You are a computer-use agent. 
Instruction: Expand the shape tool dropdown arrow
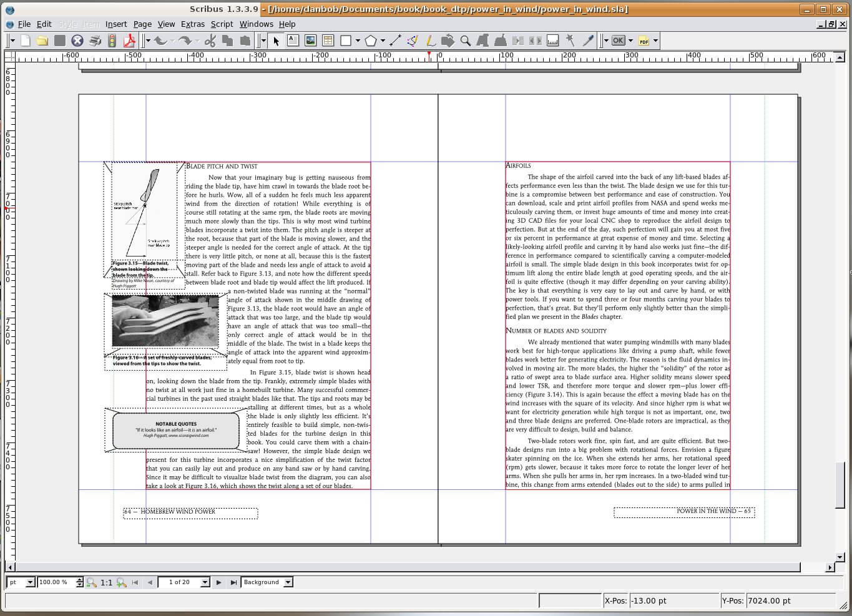[358, 41]
